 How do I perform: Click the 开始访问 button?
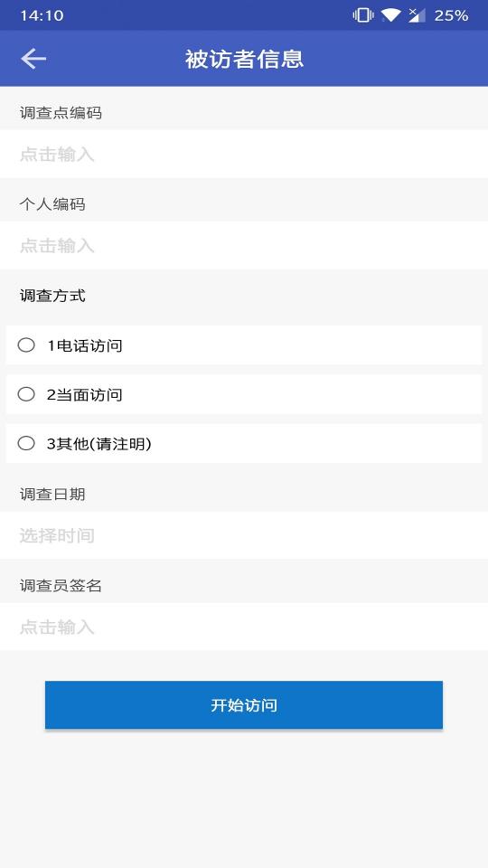coord(244,704)
